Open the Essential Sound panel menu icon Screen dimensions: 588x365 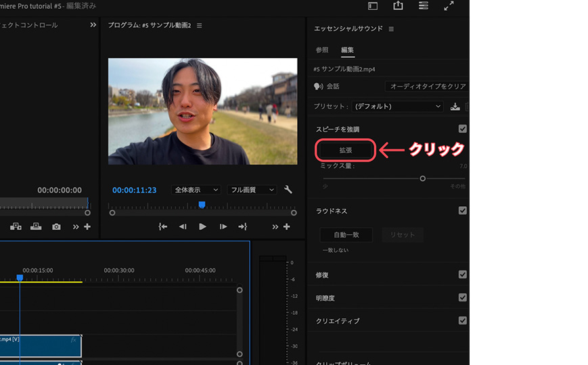tap(391, 29)
